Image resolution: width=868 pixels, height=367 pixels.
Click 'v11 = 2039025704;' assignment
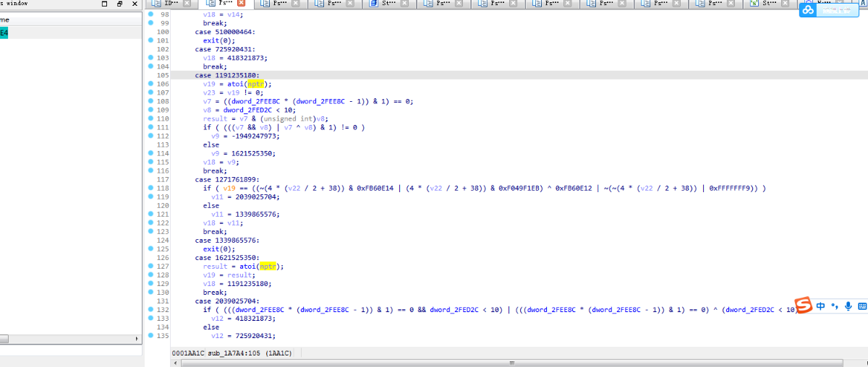click(246, 197)
